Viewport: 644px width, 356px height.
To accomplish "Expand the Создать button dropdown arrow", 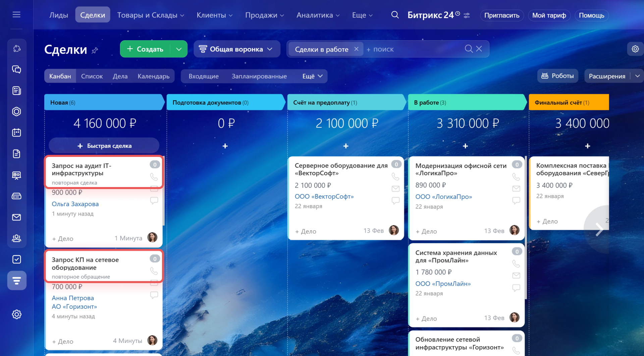I will coord(179,49).
